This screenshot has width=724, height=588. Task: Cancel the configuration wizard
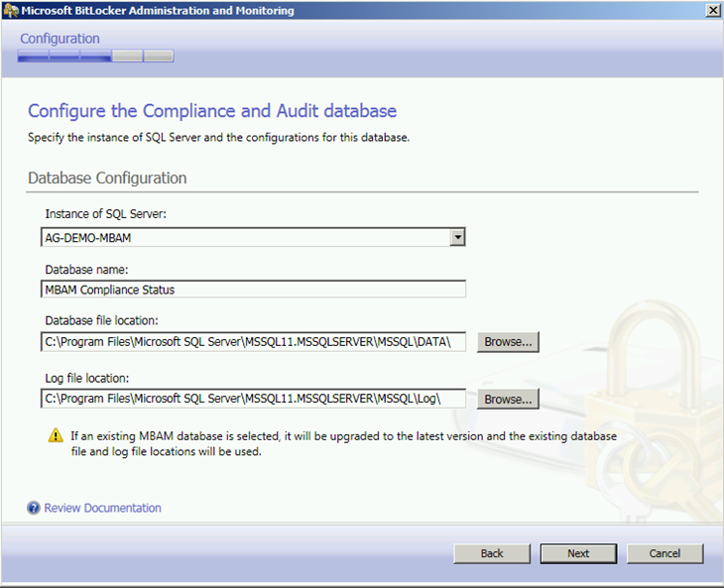tap(664, 553)
